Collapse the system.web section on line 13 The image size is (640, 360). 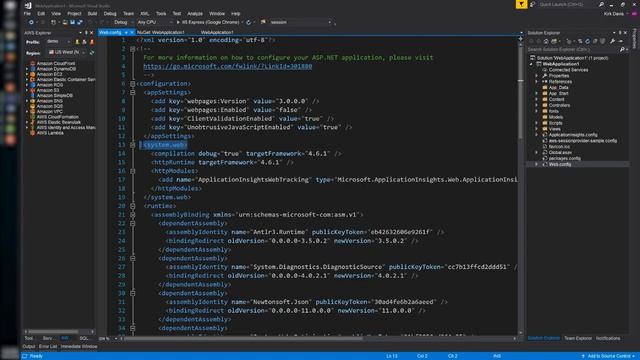tap(133, 145)
